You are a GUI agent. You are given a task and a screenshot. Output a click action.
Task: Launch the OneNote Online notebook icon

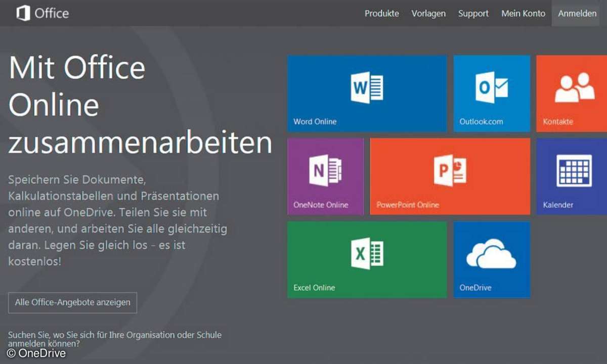[x=325, y=171]
